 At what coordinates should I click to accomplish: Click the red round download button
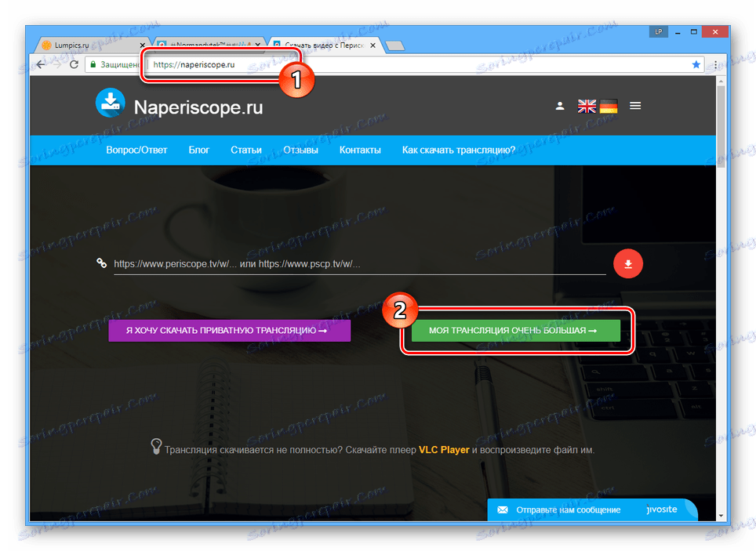click(x=628, y=263)
